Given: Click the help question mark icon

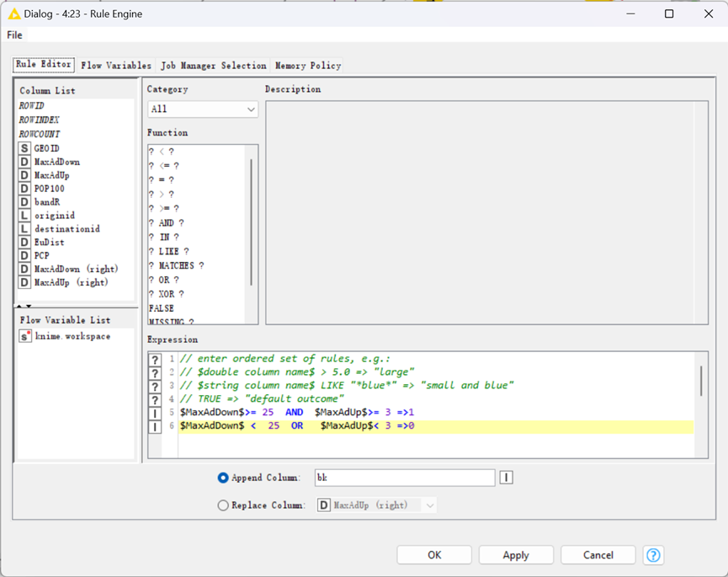Looking at the screenshot, I should tap(653, 555).
